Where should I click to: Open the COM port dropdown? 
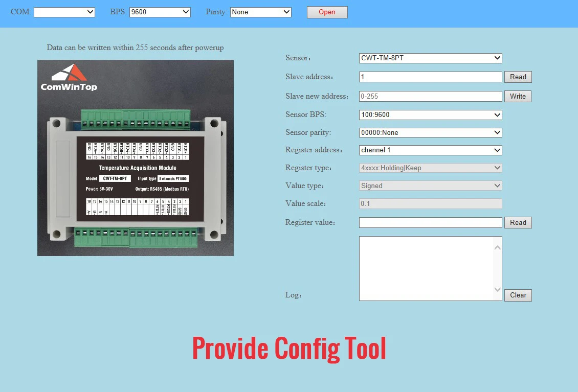(x=64, y=12)
